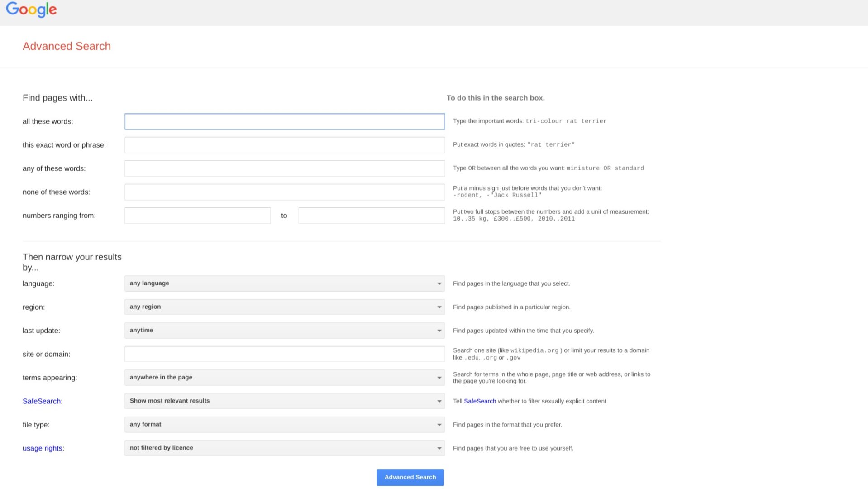Click the usage rights link

(43, 448)
